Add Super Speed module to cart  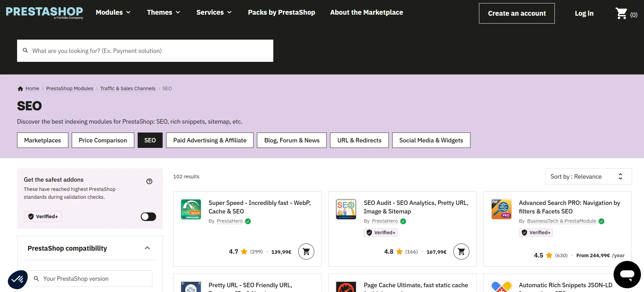click(x=306, y=252)
